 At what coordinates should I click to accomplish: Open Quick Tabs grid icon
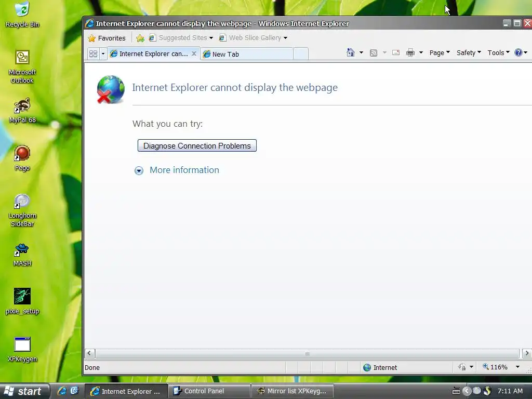coord(93,54)
